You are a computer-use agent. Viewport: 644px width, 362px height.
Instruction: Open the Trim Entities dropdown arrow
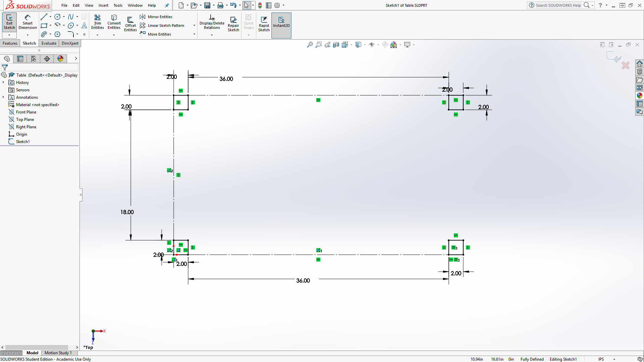(x=97, y=35)
